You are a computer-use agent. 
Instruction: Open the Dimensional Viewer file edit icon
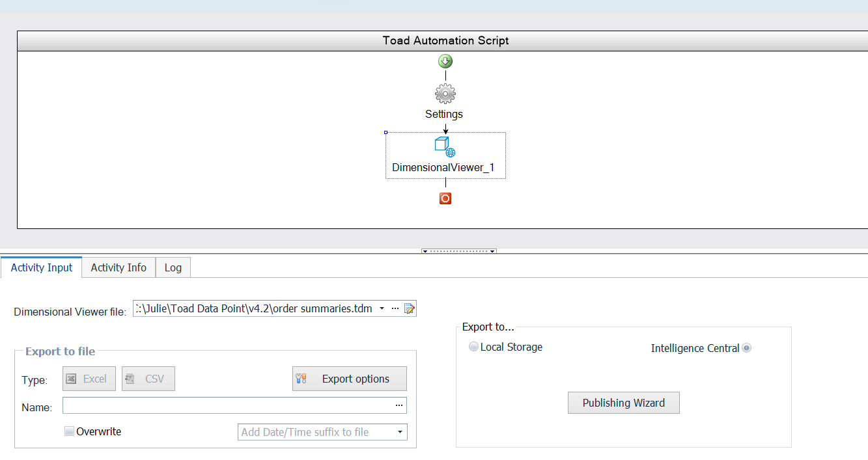[x=409, y=308]
